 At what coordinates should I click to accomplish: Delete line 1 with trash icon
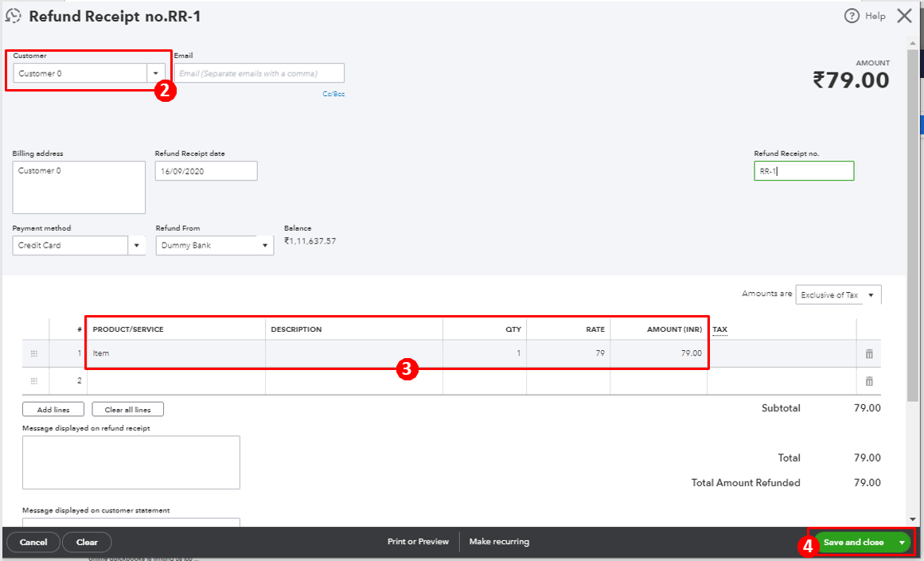click(869, 353)
